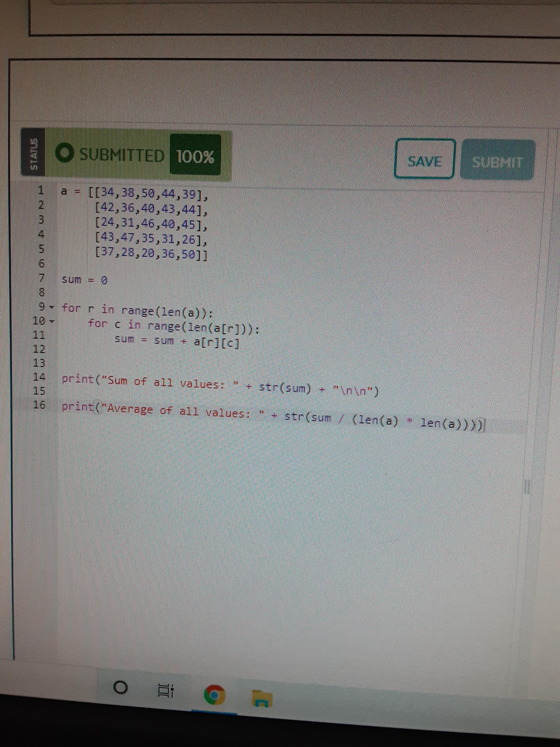Place cursor on the 'sum = 0' line
This screenshot has height=747, width=560.
pos(84,280)
